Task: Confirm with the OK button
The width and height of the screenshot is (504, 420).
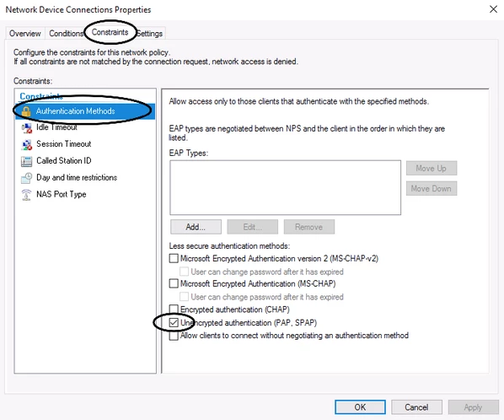Action: pyautogui.click(x=360, y=407)
